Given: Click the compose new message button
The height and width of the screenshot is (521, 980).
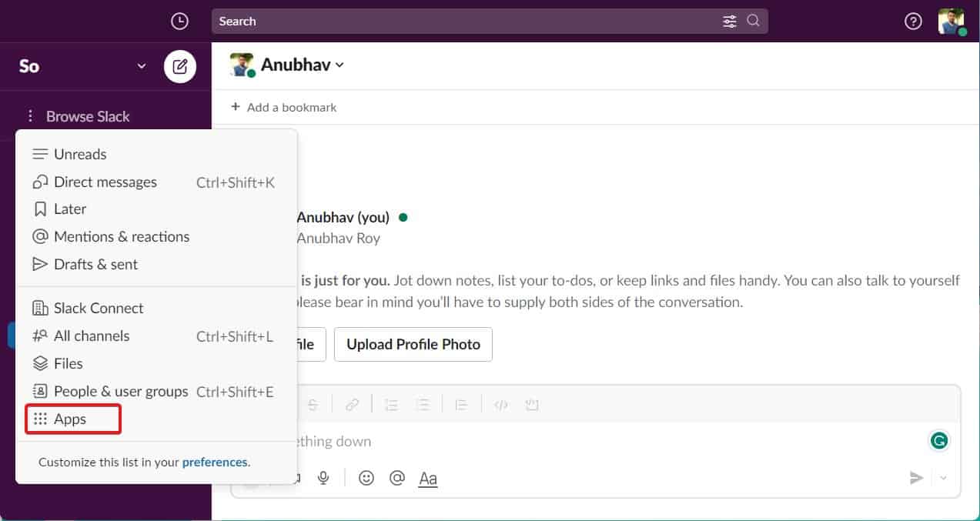Looking at the screenshot, I should pos(180,66).
